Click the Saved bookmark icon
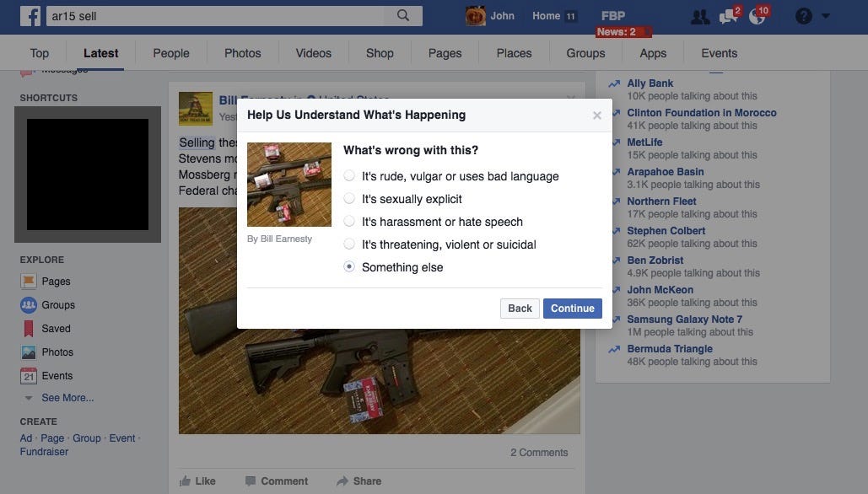Viewport: 868px width, 494px height. tap(28, 329)
